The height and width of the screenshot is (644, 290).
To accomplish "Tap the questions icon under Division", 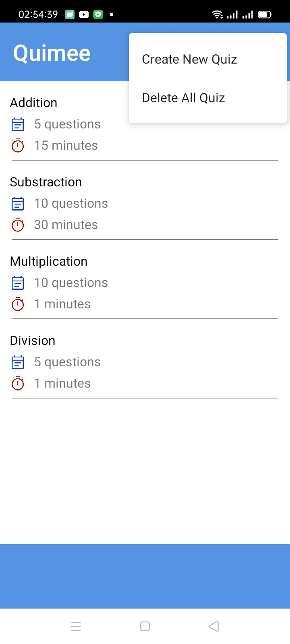I will coord(18,362).
